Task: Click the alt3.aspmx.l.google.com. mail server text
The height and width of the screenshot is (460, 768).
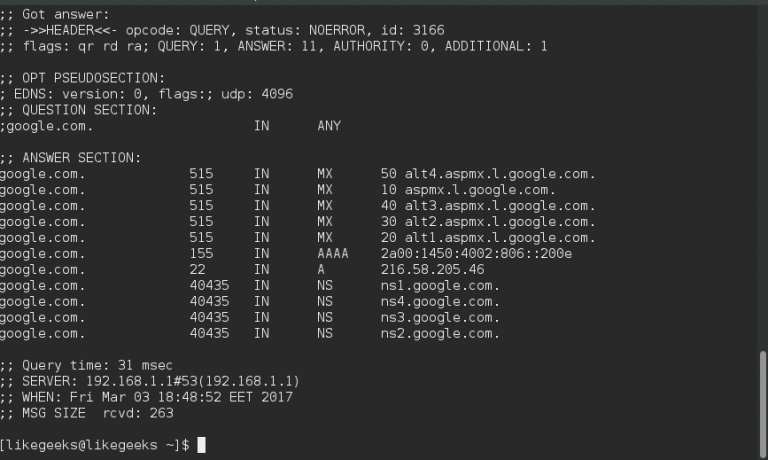Action: point(500,206)
